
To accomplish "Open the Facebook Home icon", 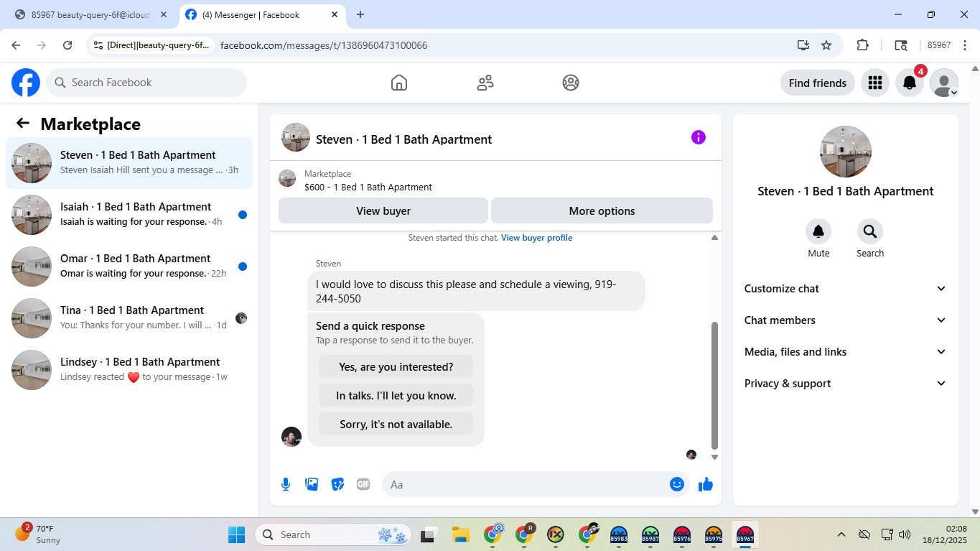I will click(399, 83).
